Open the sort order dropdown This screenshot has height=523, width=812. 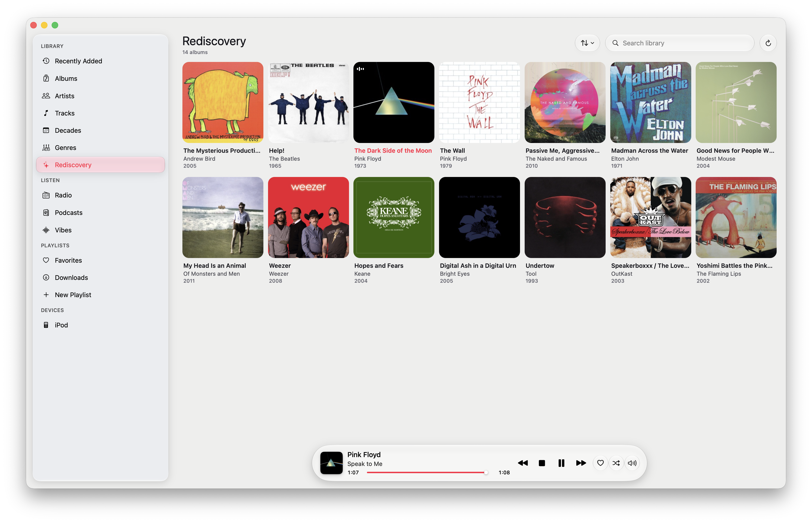click(x=587, y=43)
